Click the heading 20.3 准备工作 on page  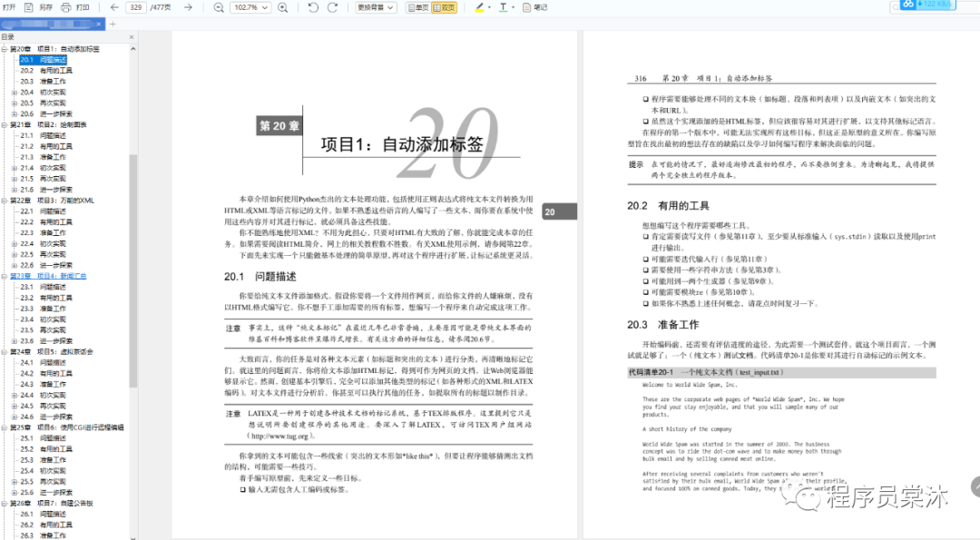coord(663,325)
